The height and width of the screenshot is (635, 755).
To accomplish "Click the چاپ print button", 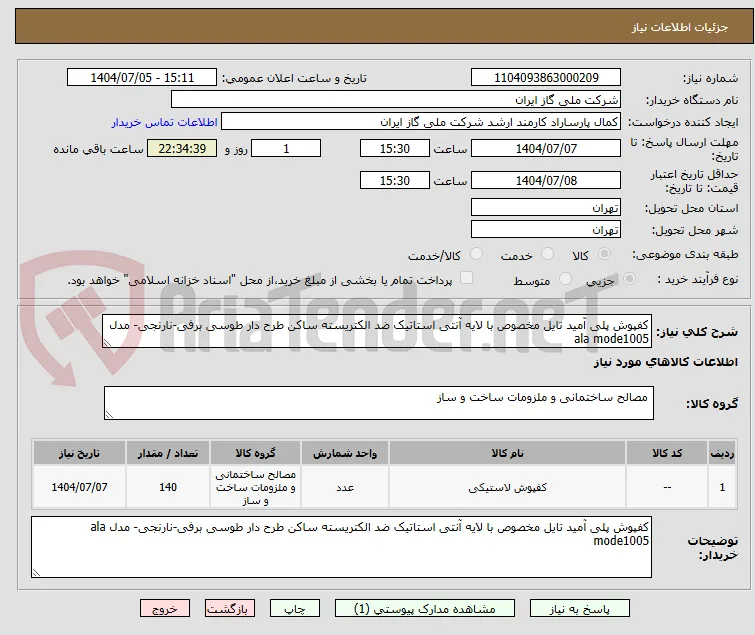I will click(x=295, y=609).
